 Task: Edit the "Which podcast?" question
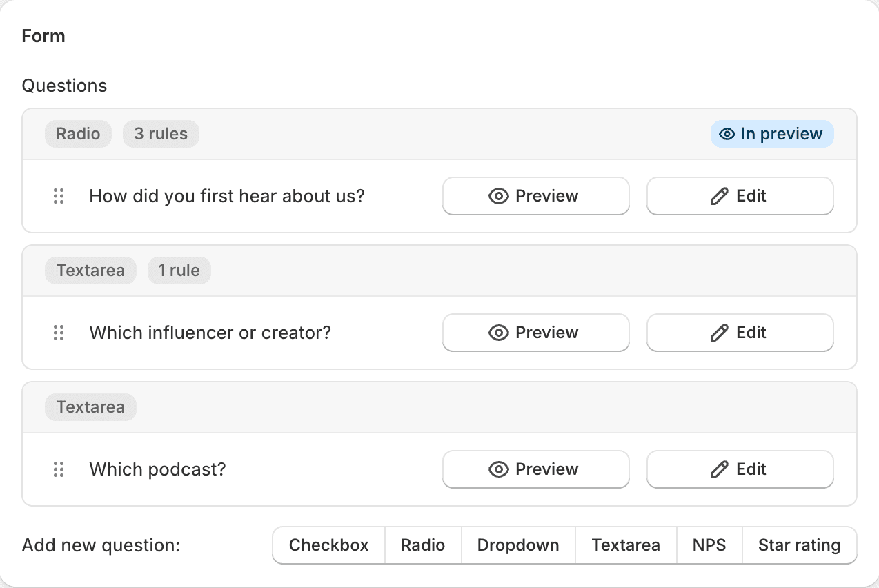(x=740, y=469)
